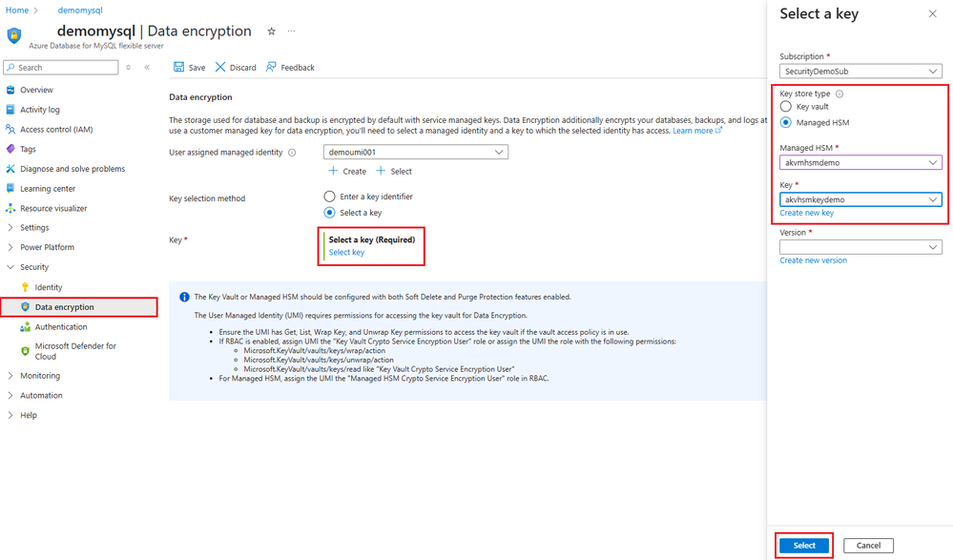Click Create new version link
The width and height of the screenshot is (953, 560).
813,260
